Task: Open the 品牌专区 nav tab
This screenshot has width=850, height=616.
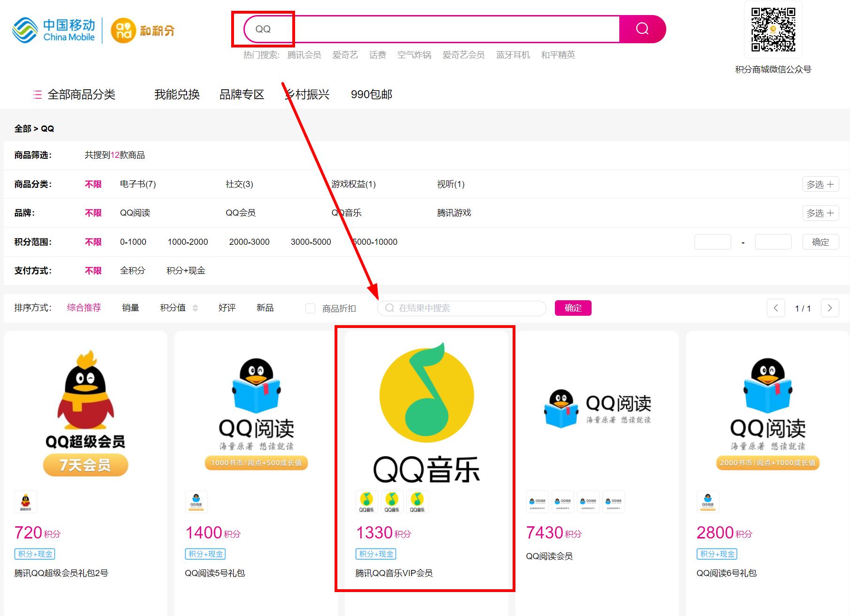Action: tap(242, 94)
